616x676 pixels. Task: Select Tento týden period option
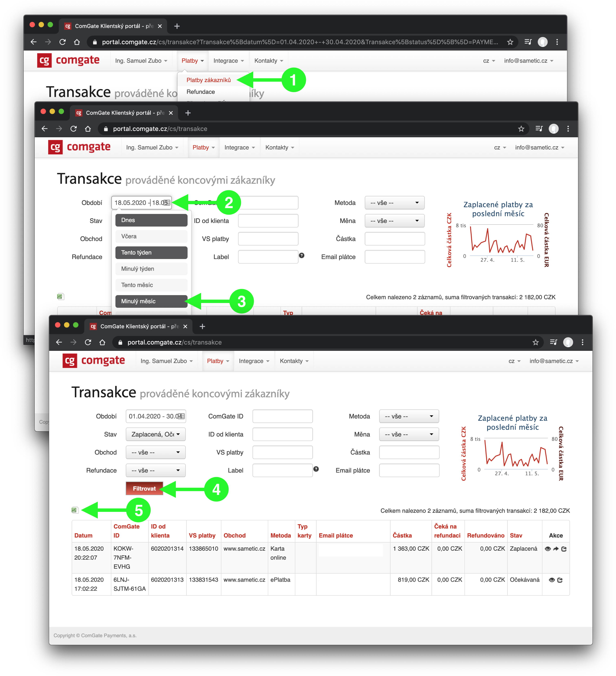151,253
